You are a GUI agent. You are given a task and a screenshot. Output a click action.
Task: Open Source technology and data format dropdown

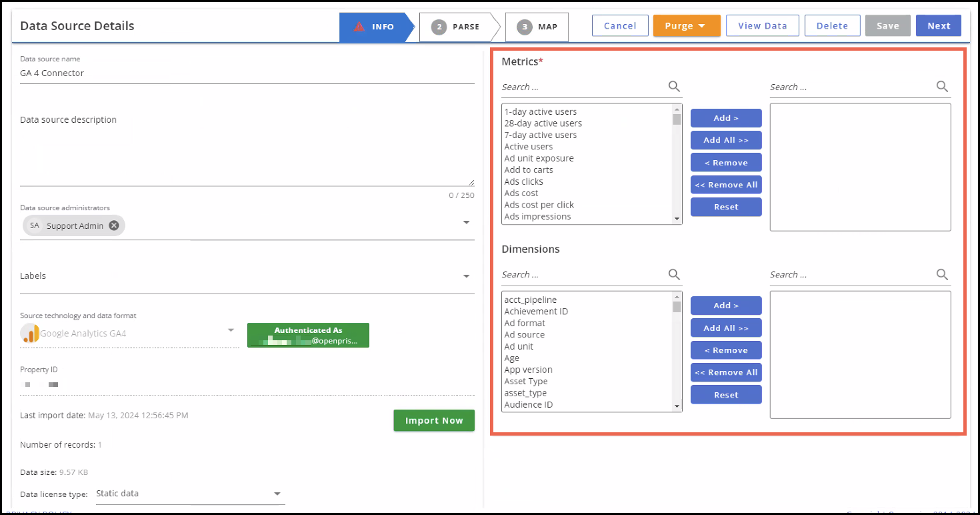(x=231, y=330)
